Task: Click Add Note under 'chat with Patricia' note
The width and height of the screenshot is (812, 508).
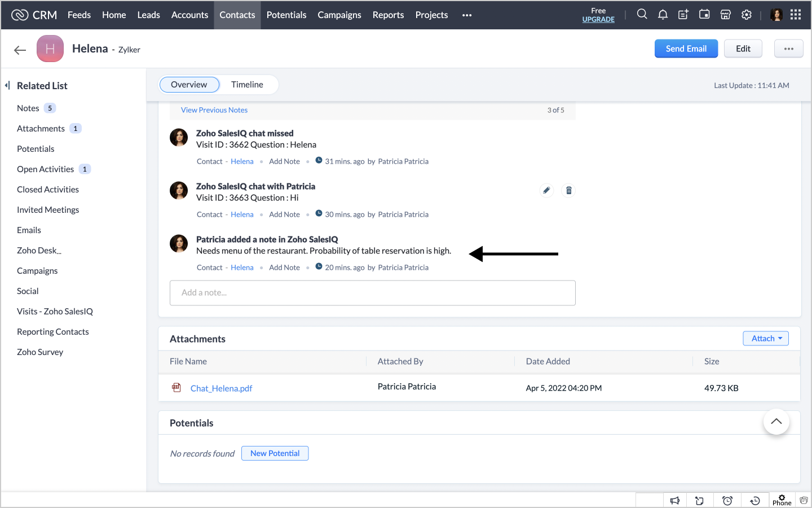Action: [x=285, y=214]
